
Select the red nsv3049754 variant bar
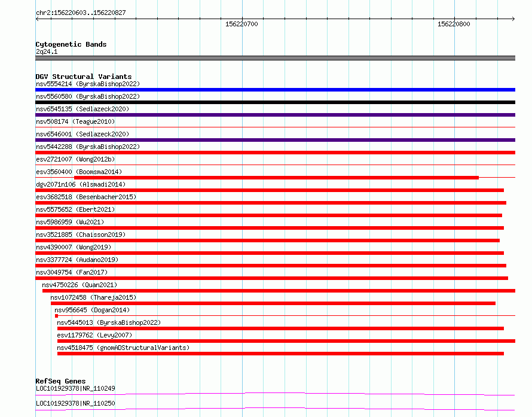(x=272, y=278)
